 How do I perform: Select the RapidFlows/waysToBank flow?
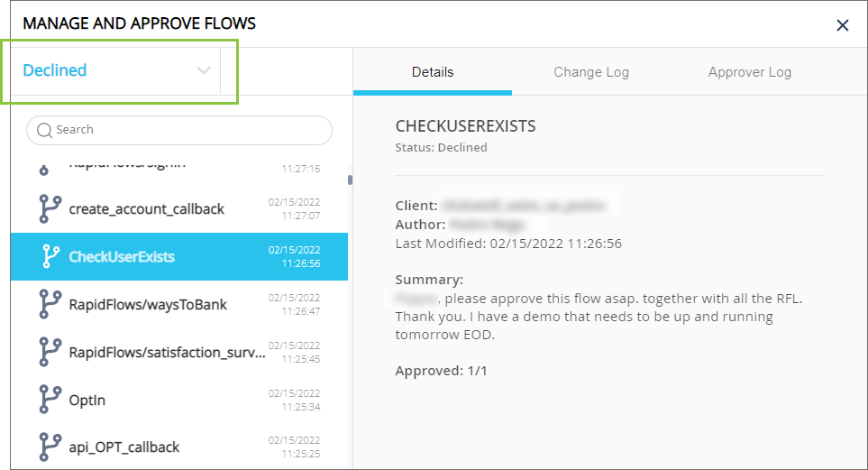click(148, 305)
